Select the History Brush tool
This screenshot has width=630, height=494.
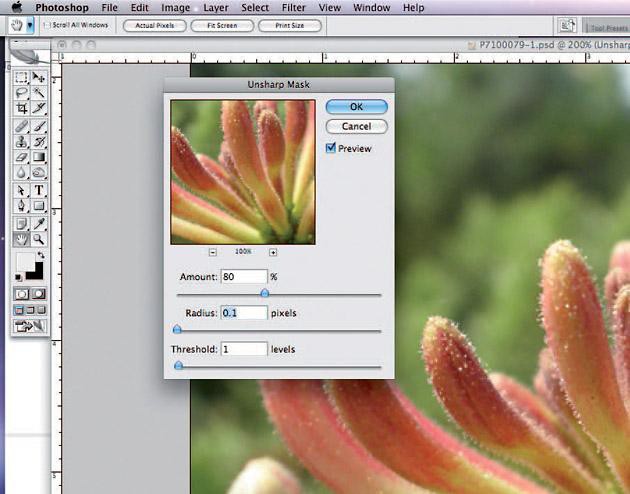pyautogui.click(x=39, y=141)
